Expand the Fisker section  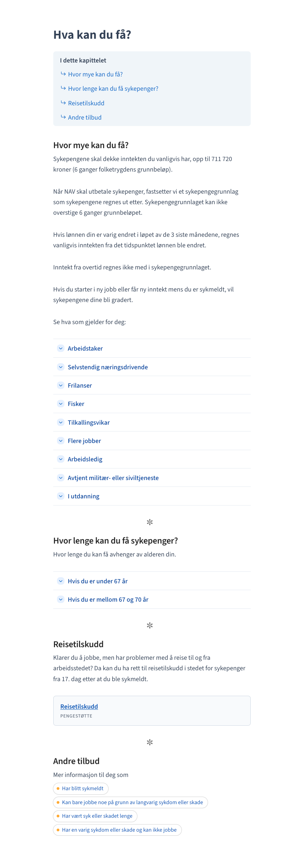tap(76, 404)
